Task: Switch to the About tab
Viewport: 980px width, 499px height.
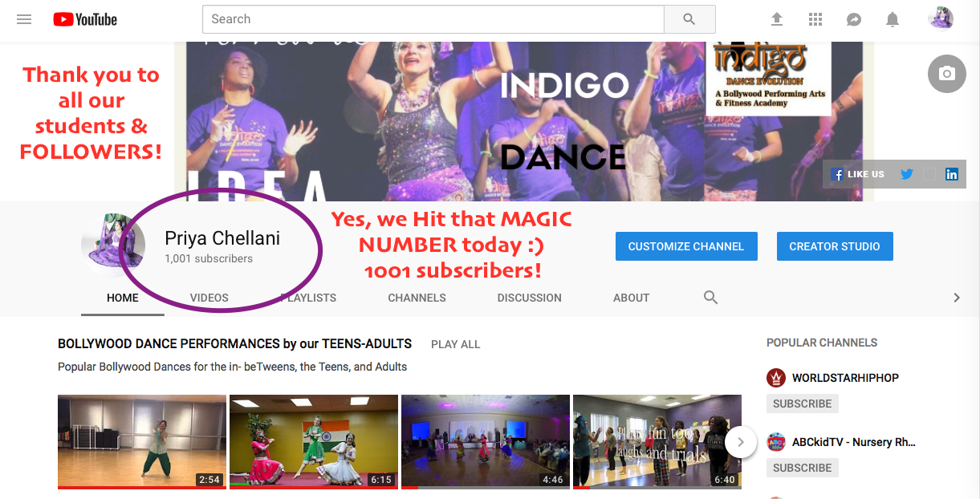Action: [631, 298]
